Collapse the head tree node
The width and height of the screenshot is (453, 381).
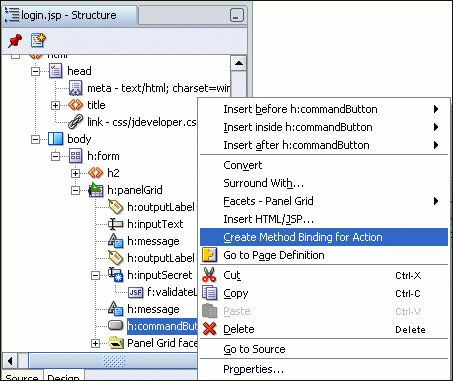[x=35, y=71]
